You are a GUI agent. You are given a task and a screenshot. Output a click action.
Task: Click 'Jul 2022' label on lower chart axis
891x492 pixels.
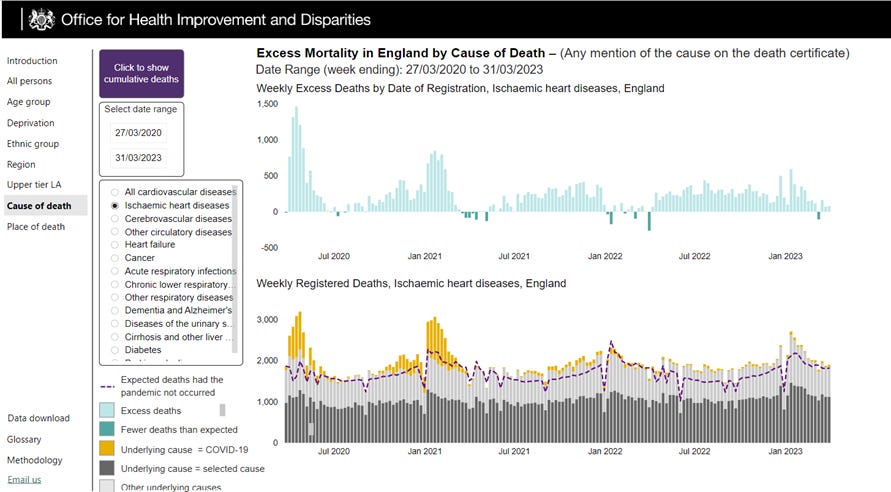694,451
